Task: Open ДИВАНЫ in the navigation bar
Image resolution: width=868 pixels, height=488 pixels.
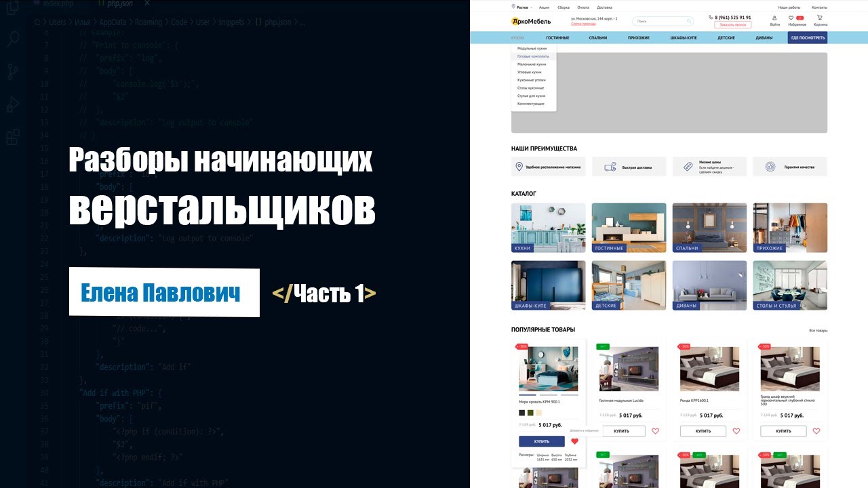Action: [x=764, y=38]
